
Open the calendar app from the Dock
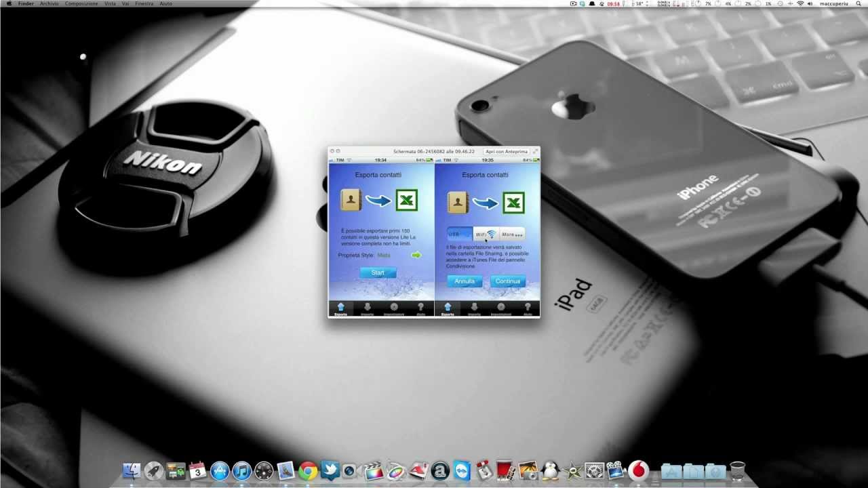pyautogui.click(x=197, y=470)
